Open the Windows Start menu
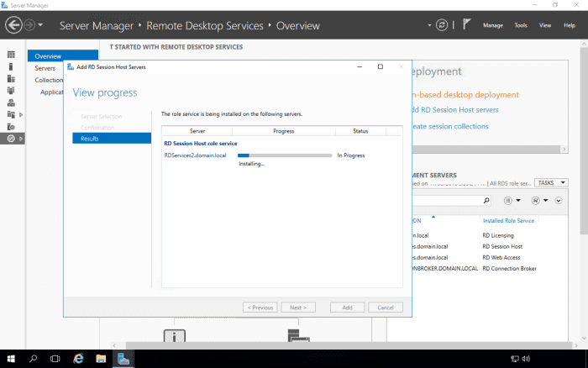588x368 pixels. (11, 359)
